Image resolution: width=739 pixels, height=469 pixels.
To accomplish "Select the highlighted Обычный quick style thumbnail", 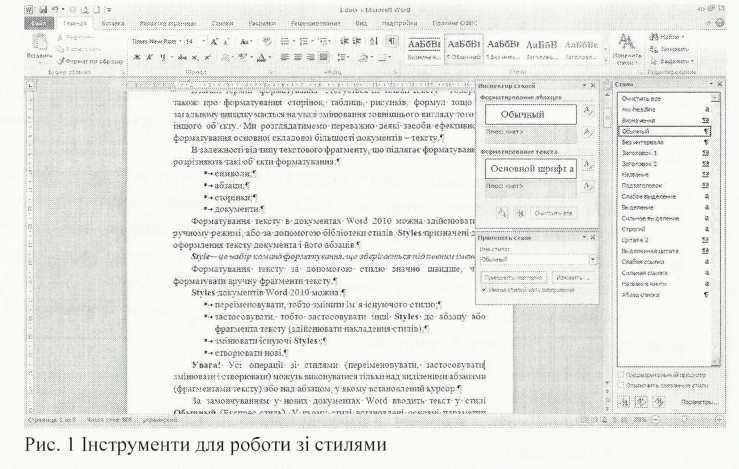I will point(463,48).
